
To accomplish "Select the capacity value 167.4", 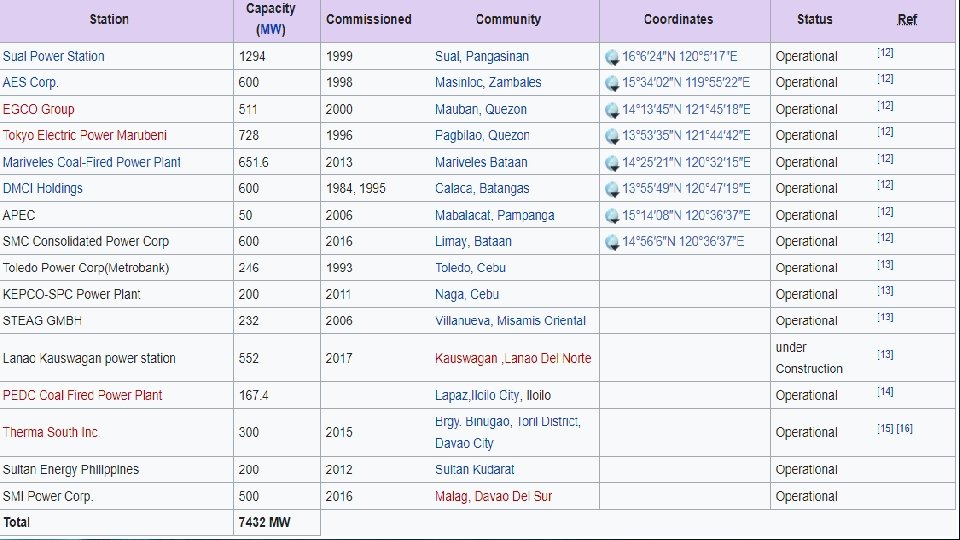I will coord(253,396).
